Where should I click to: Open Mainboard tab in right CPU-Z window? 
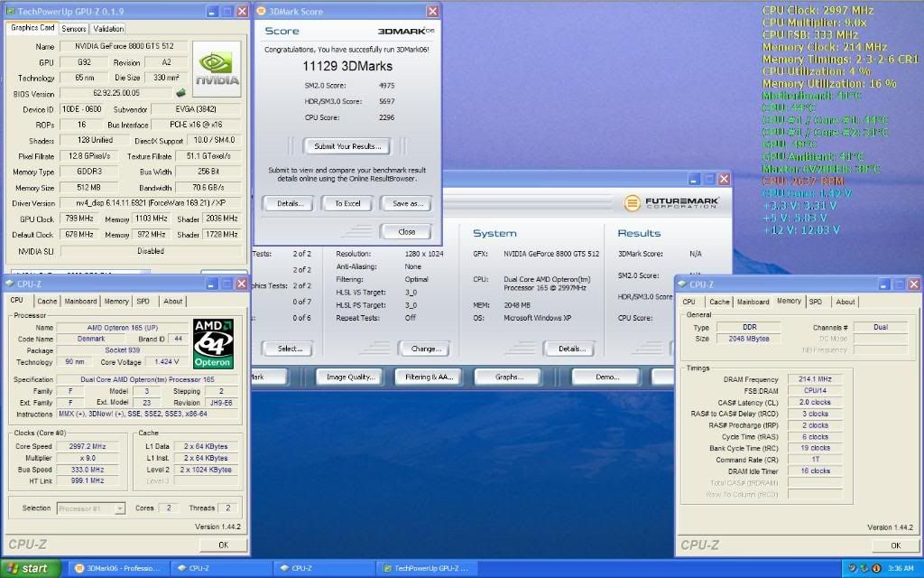(x=753, y=302)
